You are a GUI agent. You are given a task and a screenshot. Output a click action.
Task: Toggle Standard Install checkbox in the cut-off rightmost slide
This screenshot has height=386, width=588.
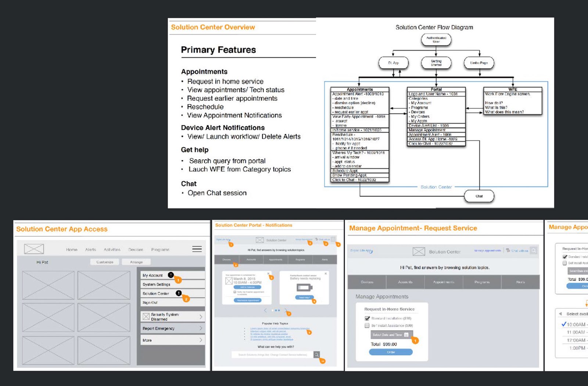coord(564,257)
